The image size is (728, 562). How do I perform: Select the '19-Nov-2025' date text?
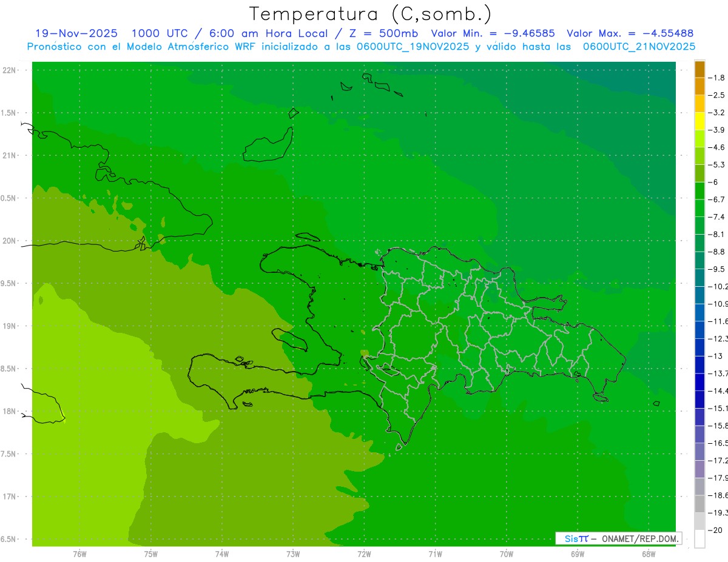click(76, 33)
